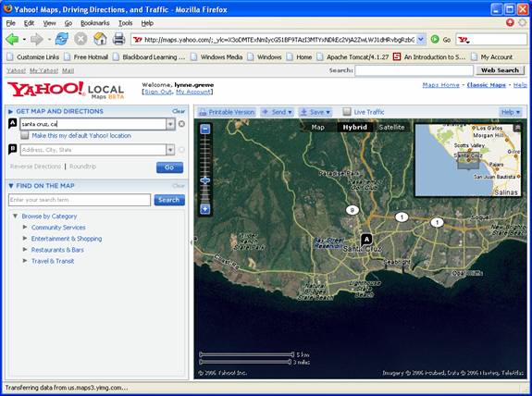Switch to the Satellite view tab
Screen dimensions: 532x396
coord(391,128)
